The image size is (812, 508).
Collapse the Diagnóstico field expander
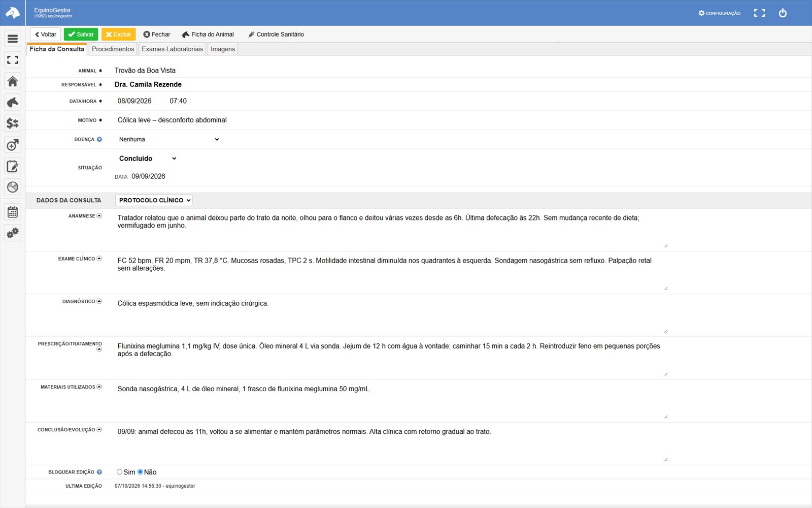99,301
